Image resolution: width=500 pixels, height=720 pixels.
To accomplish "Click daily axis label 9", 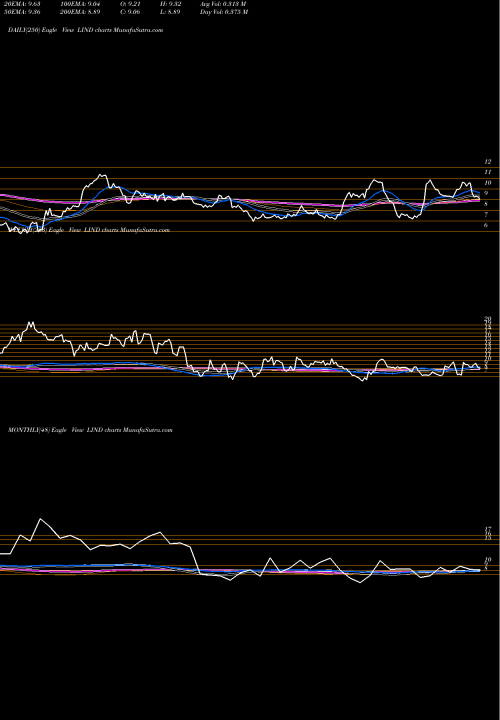I will coord(486,193).
